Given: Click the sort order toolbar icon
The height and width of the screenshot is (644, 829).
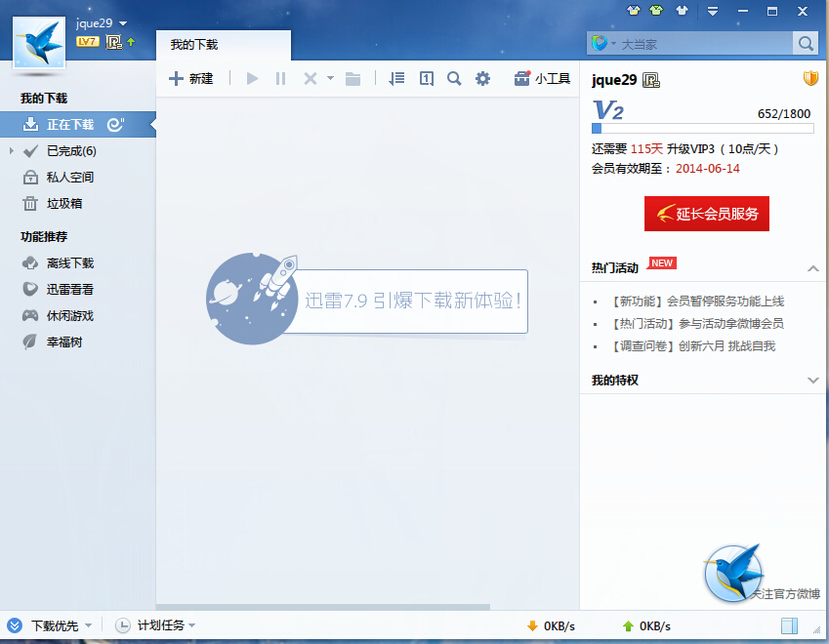Looking at the screenshot, I should [x=396, y=79].
